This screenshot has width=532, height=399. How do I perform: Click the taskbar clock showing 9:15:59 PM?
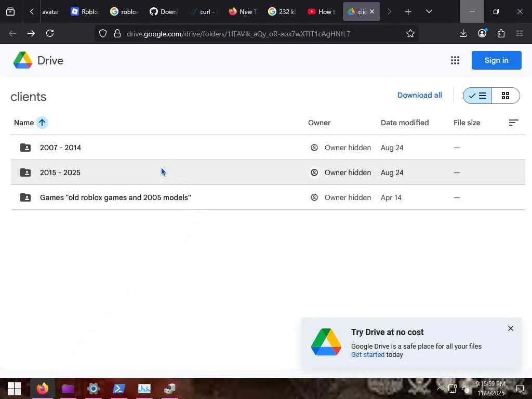click(x=490, y=388)
